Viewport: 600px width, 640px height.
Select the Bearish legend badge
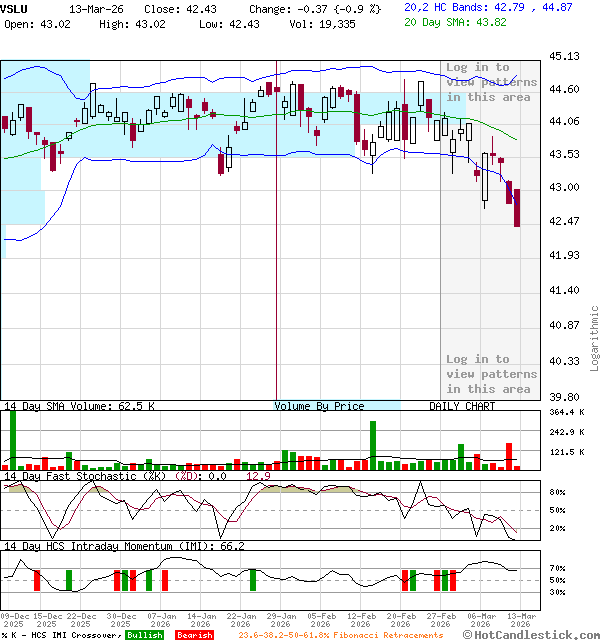click(x=194, y=635)
